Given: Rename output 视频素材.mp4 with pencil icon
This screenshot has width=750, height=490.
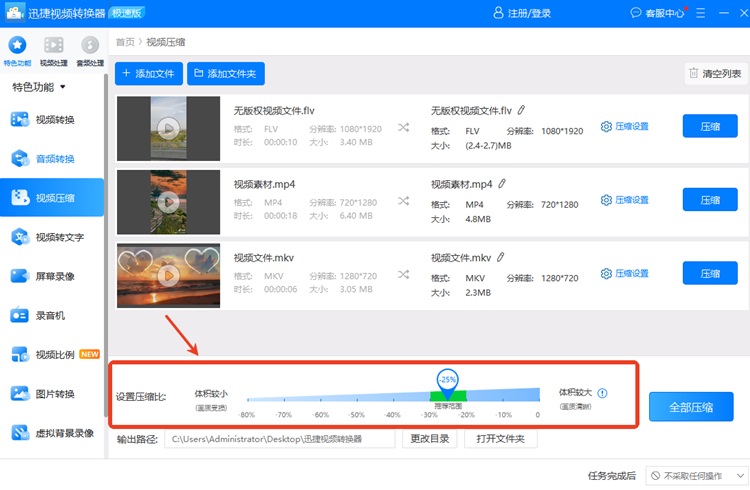Looking at the screenshot, I should [x=502, y=184].
